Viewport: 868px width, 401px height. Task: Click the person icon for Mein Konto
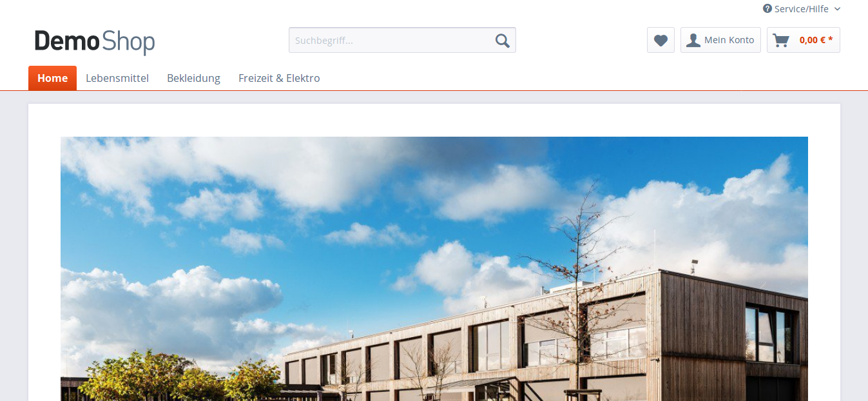coord(693,40)
